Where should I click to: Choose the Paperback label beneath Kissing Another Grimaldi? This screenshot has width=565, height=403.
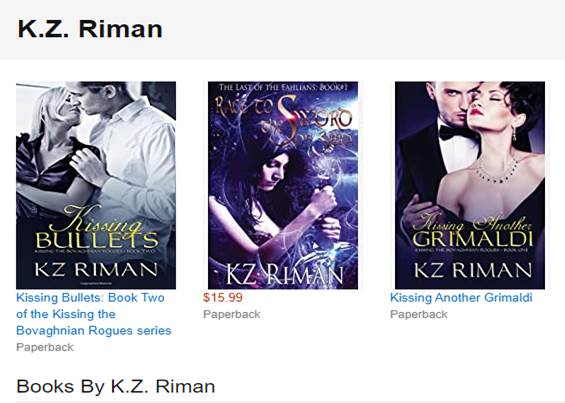coord(419,314)
